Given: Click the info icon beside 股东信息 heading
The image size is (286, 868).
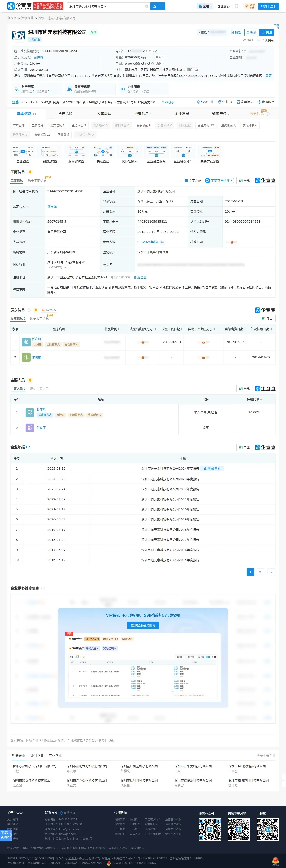Looking at the screenshot, I should (29, 310).
